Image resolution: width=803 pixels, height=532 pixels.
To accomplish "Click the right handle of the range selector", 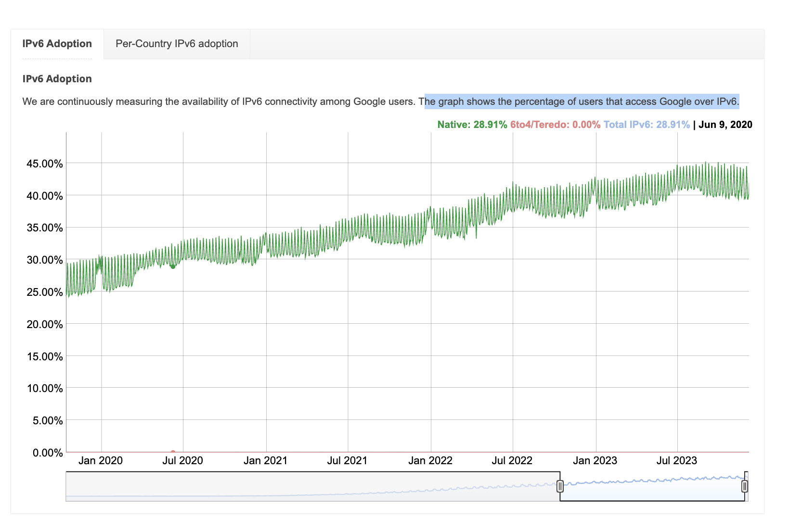I will [745, 486].
